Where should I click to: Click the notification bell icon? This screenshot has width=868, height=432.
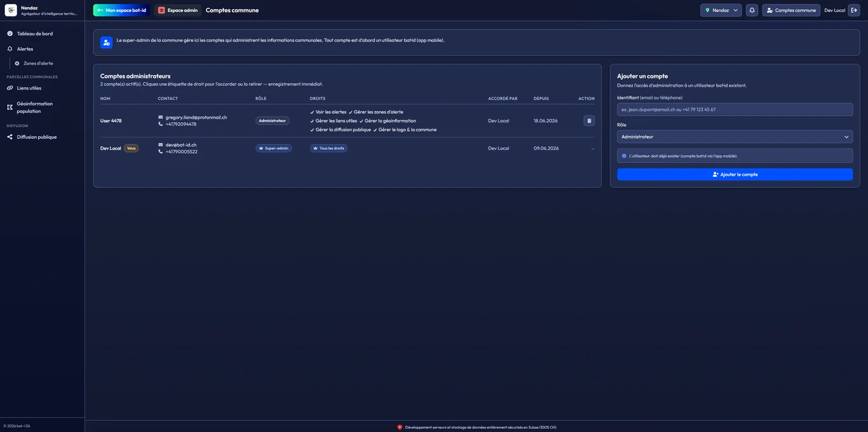click(x=752, y=10)
